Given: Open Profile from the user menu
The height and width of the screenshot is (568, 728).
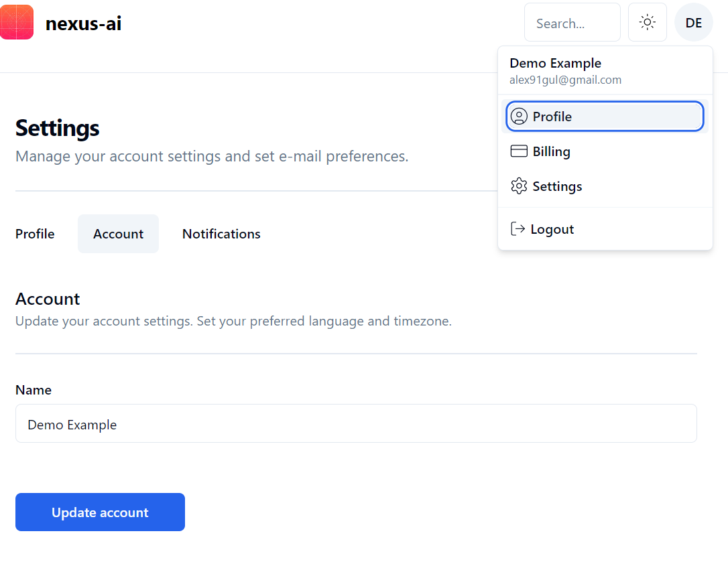Looking at the screenshot, I should [x=552, y=117].
